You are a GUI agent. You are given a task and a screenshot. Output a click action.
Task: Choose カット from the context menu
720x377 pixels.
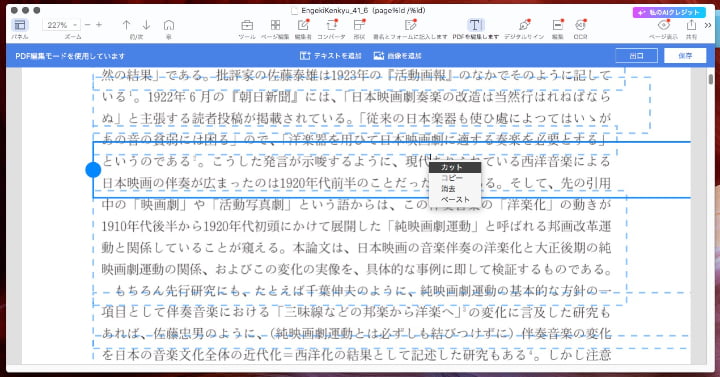click(x=455, y=167)
